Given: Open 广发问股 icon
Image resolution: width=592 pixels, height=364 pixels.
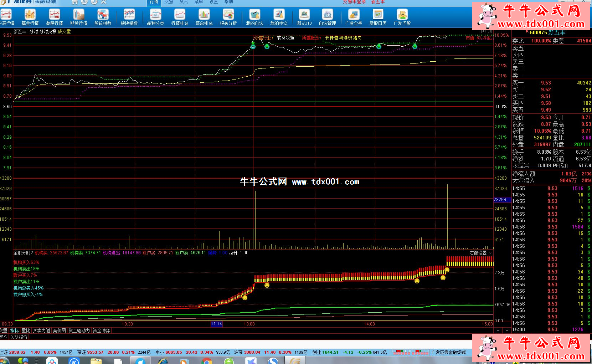Looking at the screenshot, I should [402, 17].
